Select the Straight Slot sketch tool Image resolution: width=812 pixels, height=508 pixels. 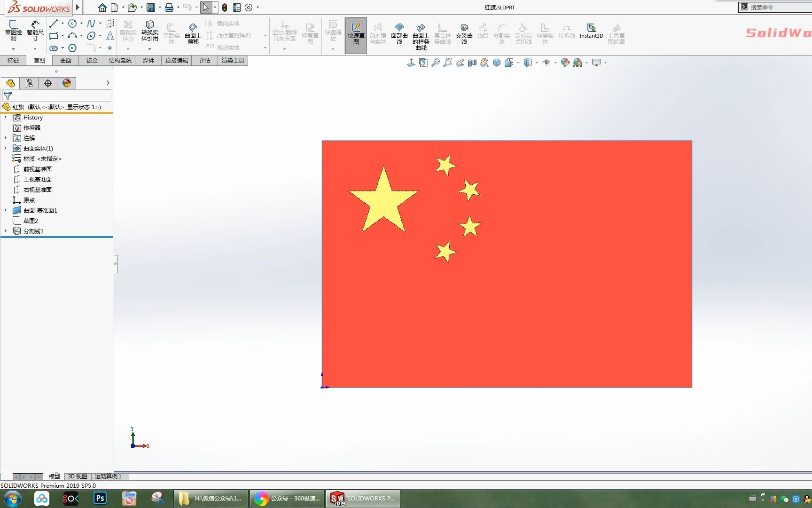[54, 48]
